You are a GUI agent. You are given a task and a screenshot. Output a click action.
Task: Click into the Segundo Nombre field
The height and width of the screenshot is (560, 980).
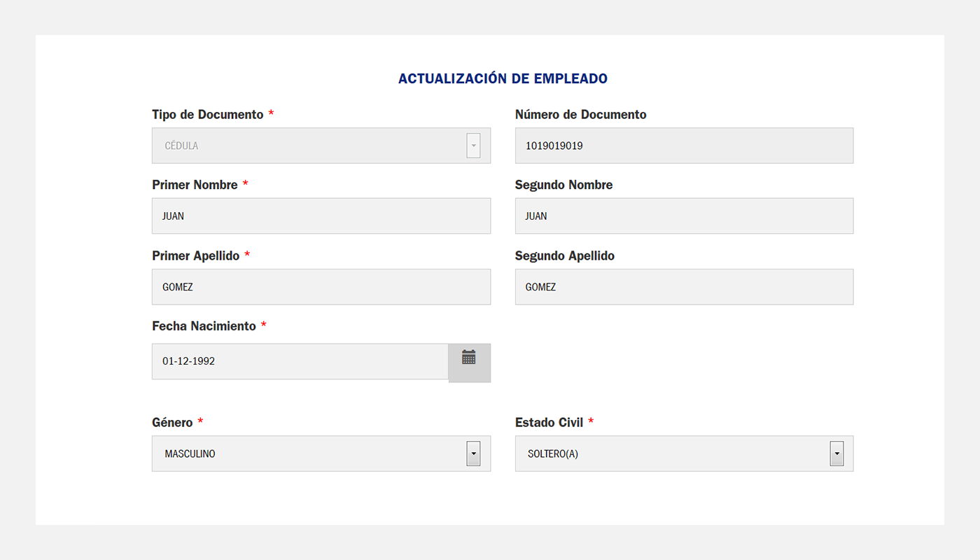tap(684, 216)
